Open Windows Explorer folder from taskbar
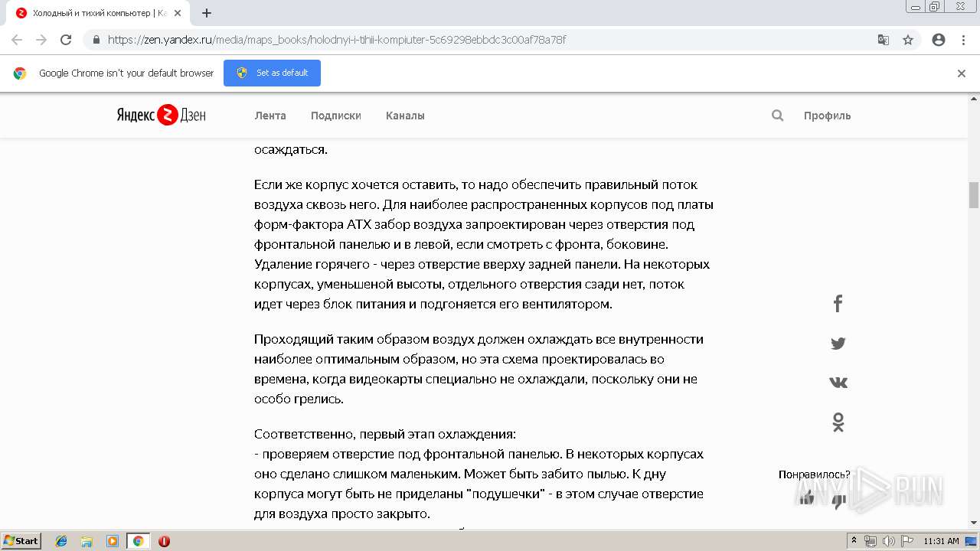980x551 pixels. tap(87, 541)
